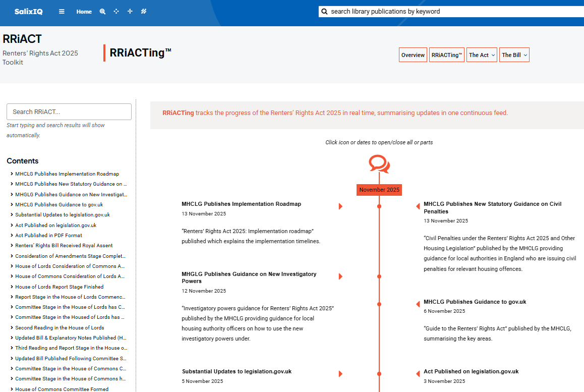The width and height of the screenshot is (584, 392).
Task: Toggle the Civil Penalties entry arrow
Action: point(418,206)
